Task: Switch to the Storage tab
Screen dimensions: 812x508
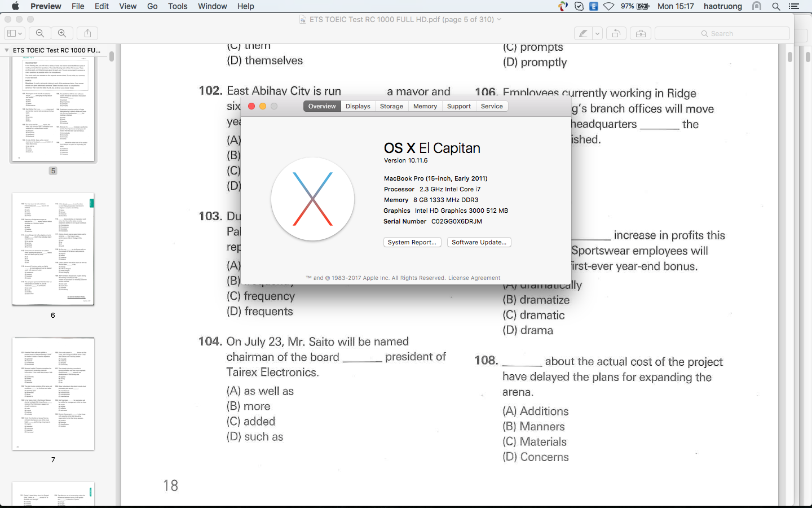Action: pyautogui.click(x=391, y=106)
